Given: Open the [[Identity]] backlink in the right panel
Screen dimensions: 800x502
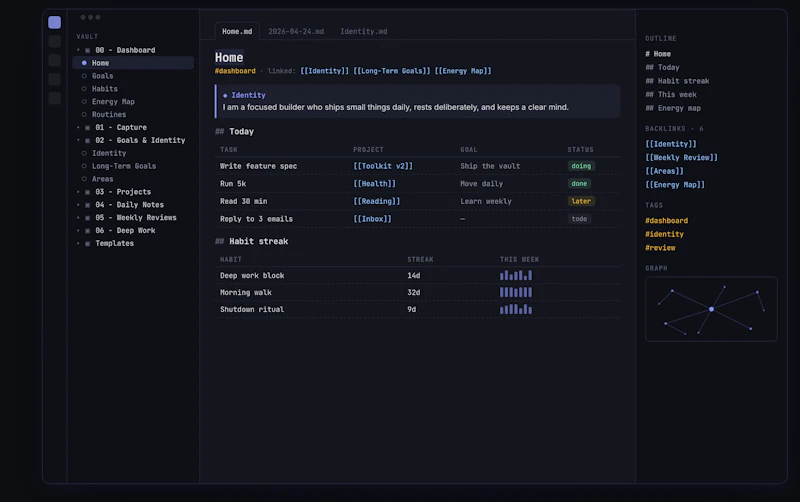Looking at the screenshot, I should pos(670,144).
